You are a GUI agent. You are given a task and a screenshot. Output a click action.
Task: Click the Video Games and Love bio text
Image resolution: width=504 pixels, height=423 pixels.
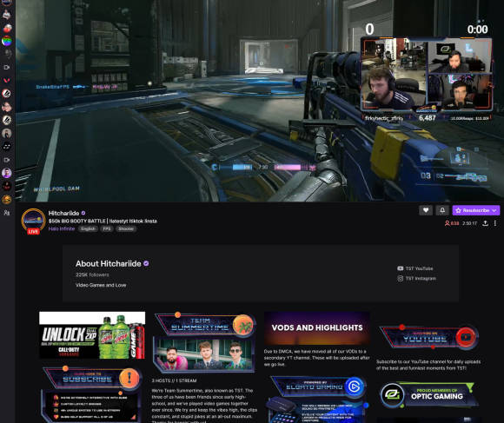point(101,285)
